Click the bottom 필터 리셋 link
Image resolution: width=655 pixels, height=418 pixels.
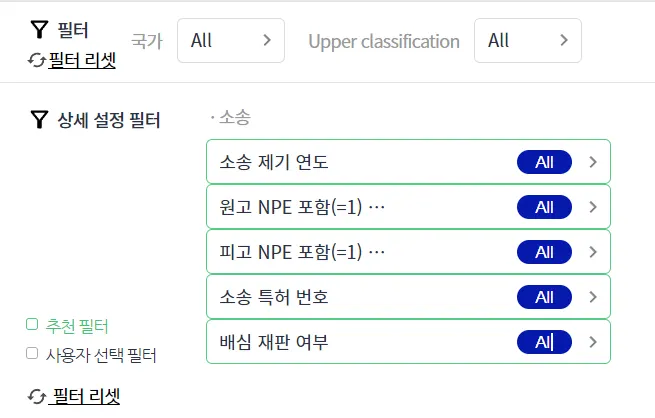pyautogui.click(x=86, y=396)
